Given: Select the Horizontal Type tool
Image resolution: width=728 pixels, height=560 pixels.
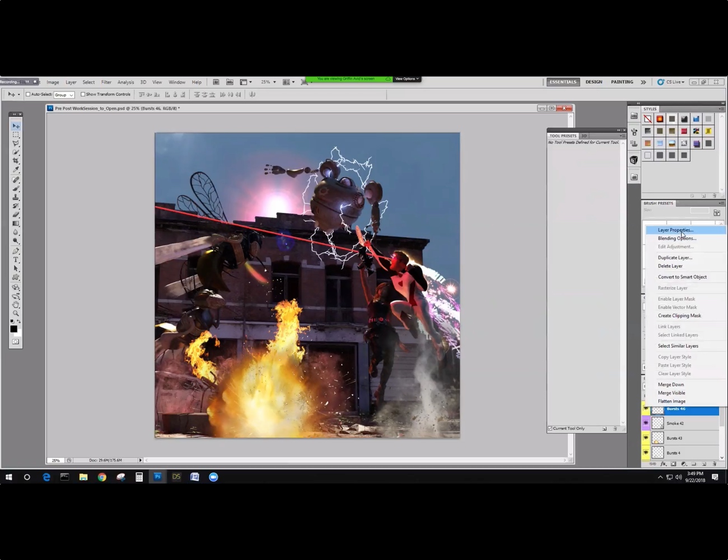Looking at the screenshot, I should click(x=15, y=259).
